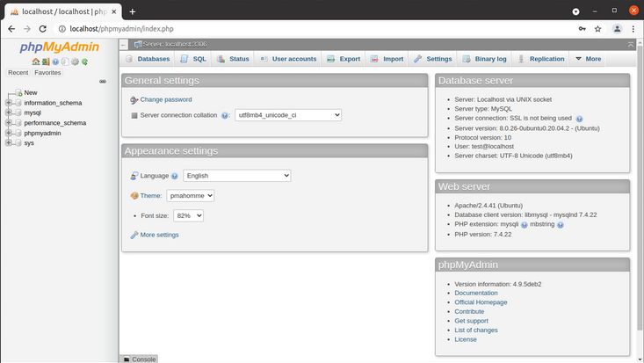Image resolution: width=644 pixels, height=363 pixels.
Task: Reload navigation panel green refresh icon
Action: coord(84,62)
